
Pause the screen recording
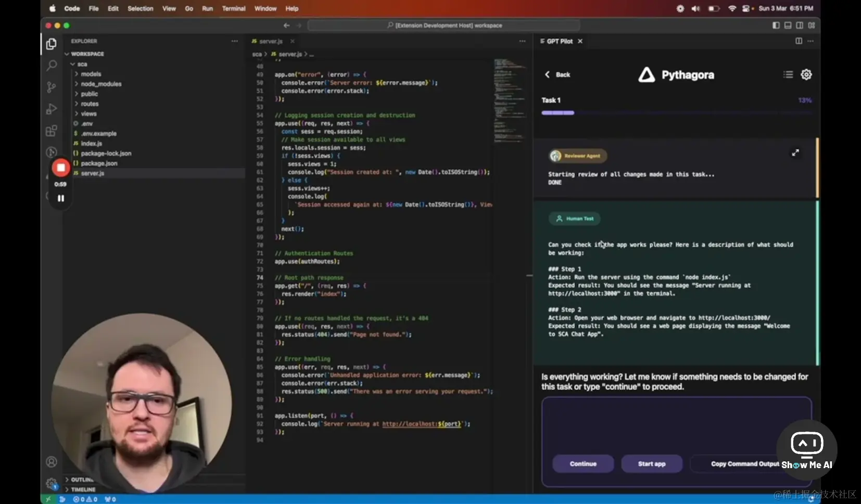[x=61, y=198]
